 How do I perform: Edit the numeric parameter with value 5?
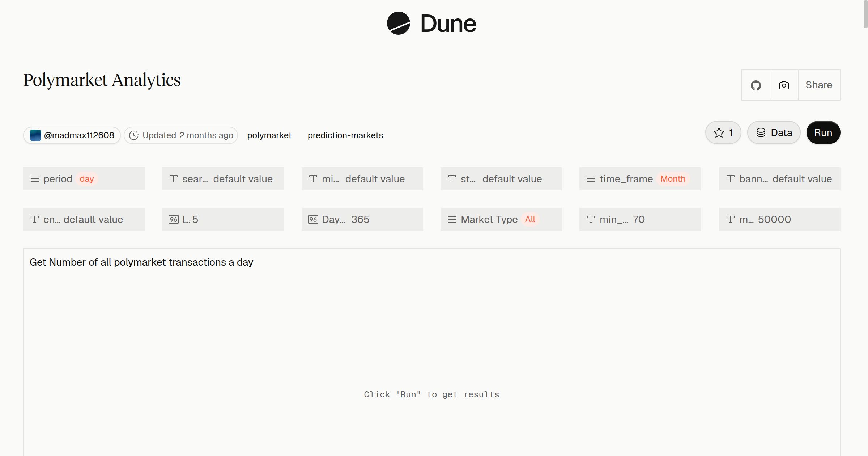pyautogui.click(x=223, y=219)
